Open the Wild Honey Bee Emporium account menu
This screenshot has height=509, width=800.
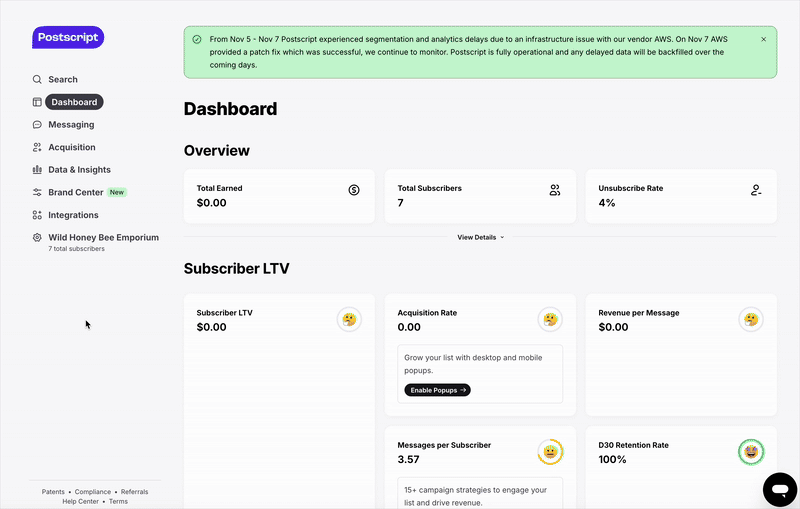[102, 238]
